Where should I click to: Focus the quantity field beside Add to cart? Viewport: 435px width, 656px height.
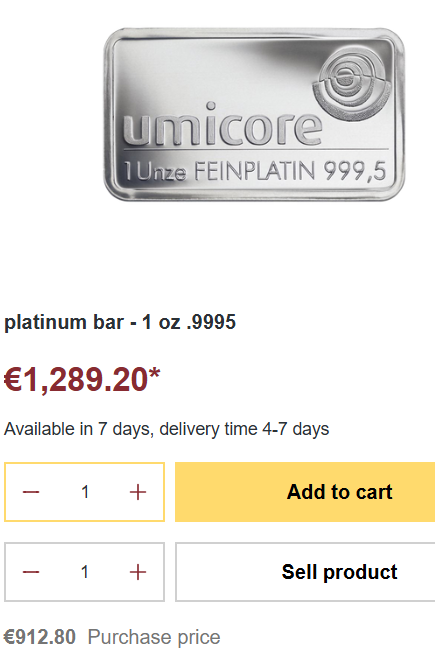[x=85, y=492]
